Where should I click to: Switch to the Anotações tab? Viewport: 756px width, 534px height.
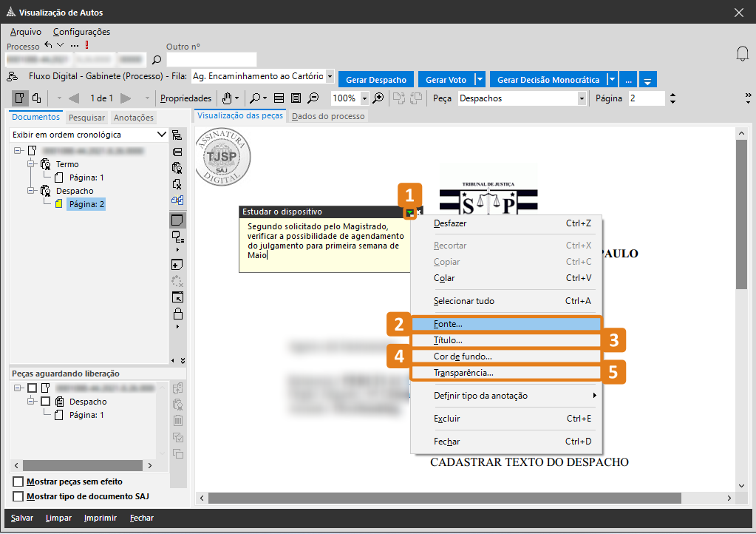pos(134,117)
